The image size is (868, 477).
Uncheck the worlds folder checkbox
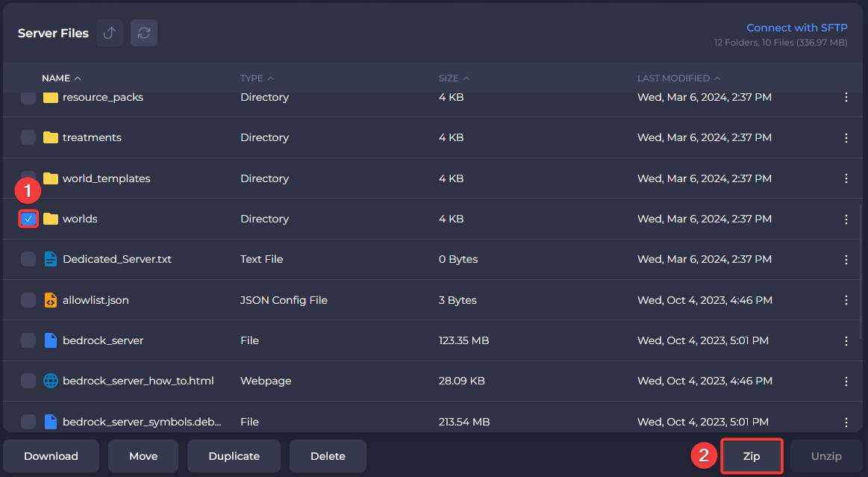[28, 219]
